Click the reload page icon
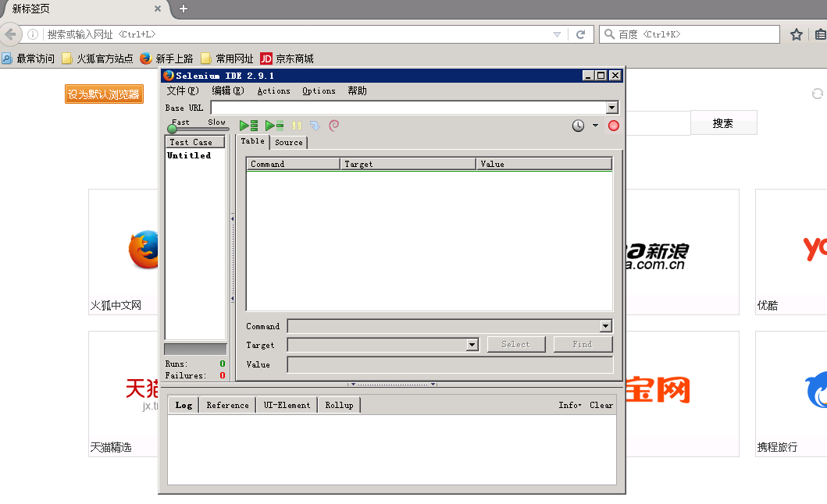 click(x=581, y=34)
